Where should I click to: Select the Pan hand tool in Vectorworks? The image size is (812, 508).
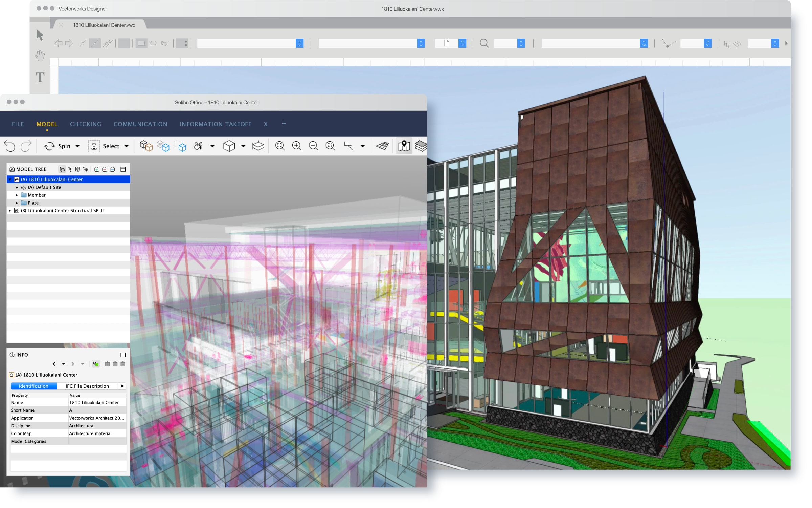coord(40,56)
